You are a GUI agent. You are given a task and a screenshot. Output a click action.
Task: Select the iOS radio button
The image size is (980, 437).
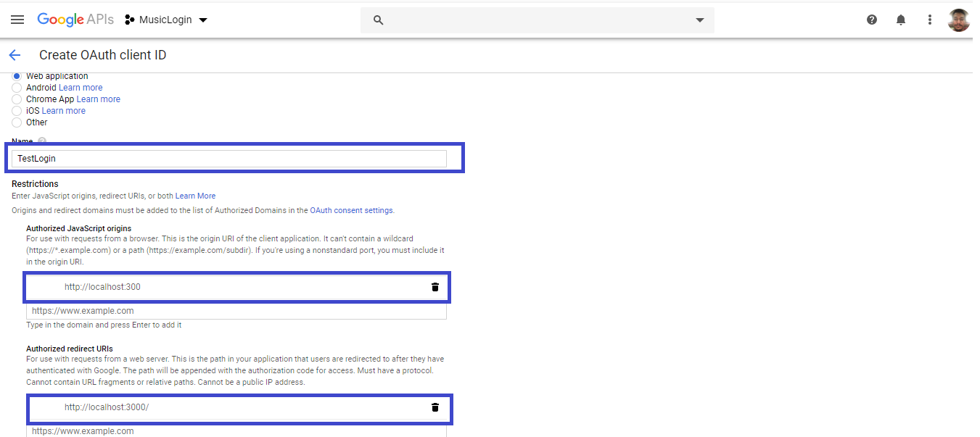pyautogui.click(x=17, y=111)
